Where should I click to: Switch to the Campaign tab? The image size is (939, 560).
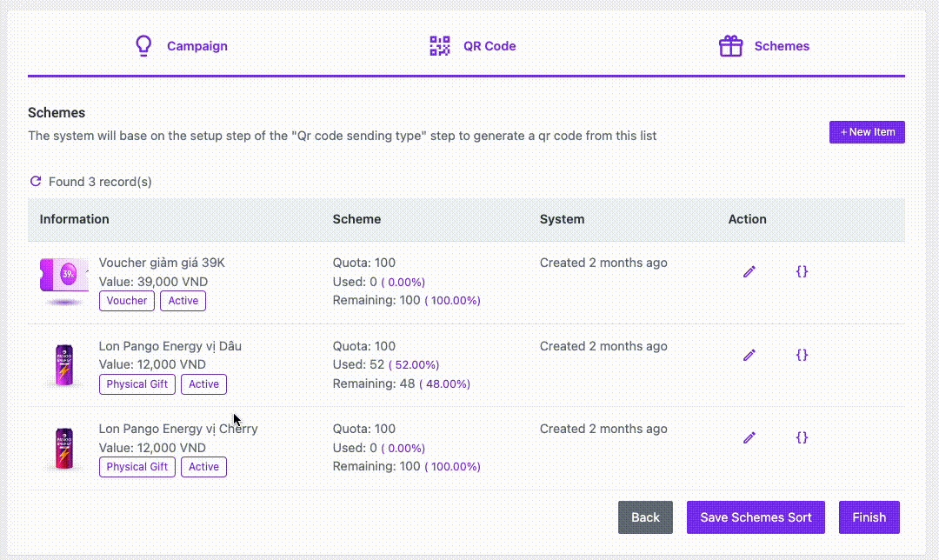pos(197,46)
